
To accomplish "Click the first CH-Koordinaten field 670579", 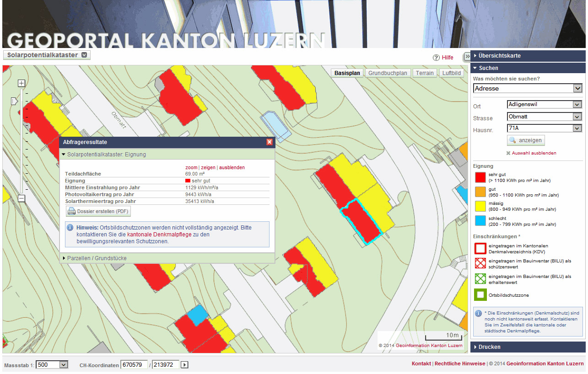I will tap(134, 364).
